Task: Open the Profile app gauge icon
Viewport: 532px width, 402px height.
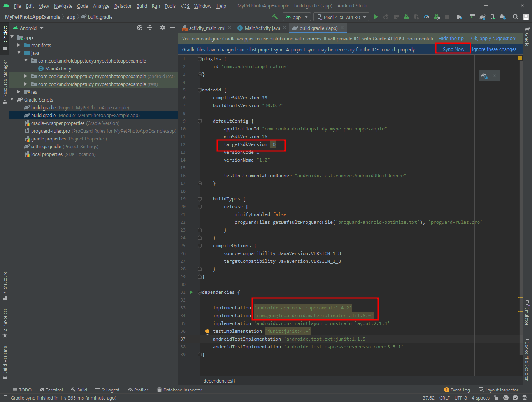Action: [x=427, y=17]
